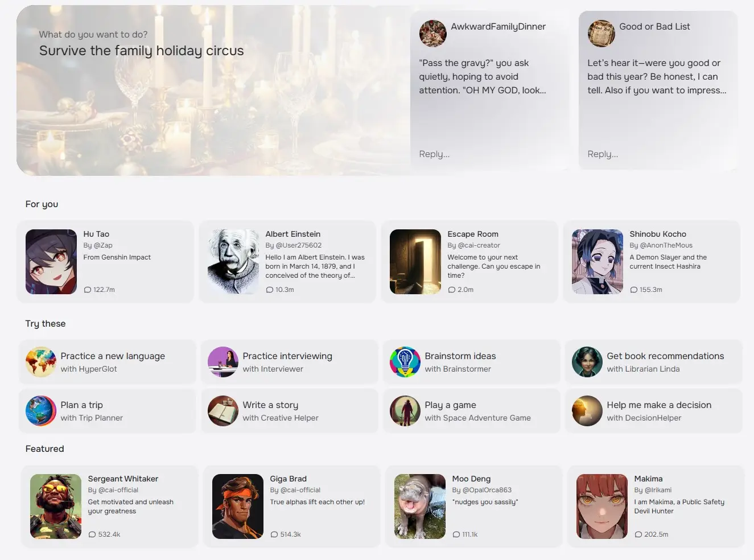
Task: Select the Brainstormer lightbulb icon
Action: pos(405,361)
